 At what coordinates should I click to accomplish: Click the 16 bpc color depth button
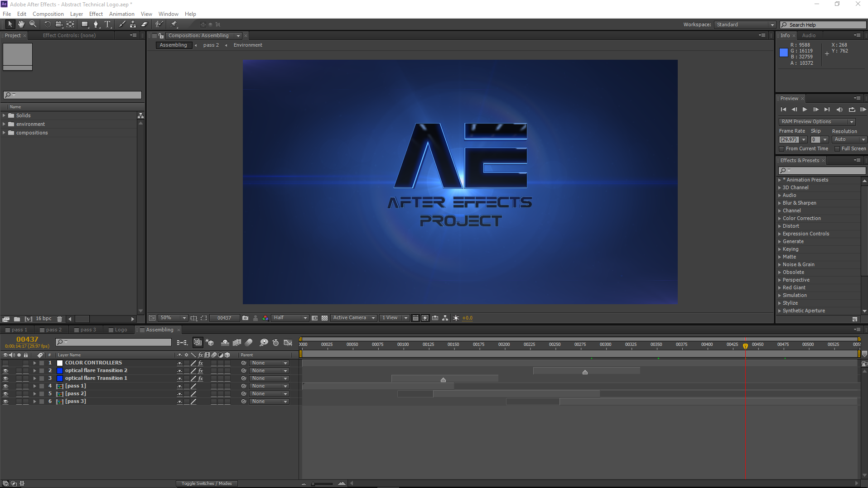(44, 319)
